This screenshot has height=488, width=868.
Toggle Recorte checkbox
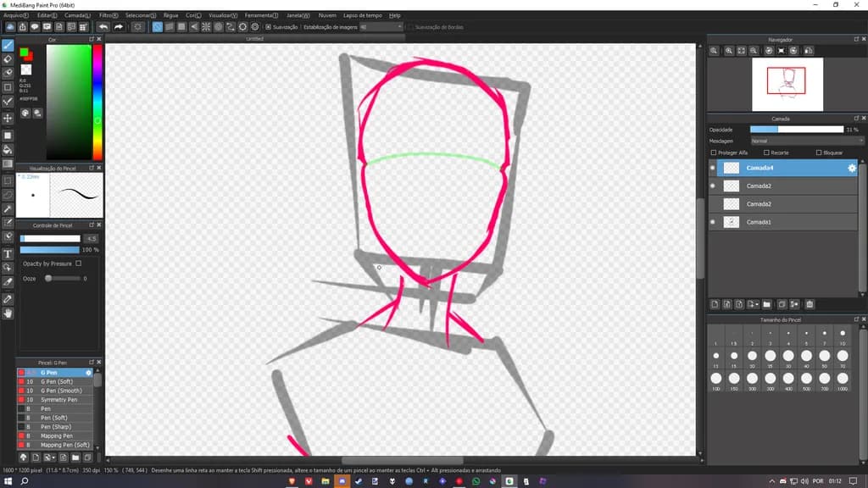766,152
